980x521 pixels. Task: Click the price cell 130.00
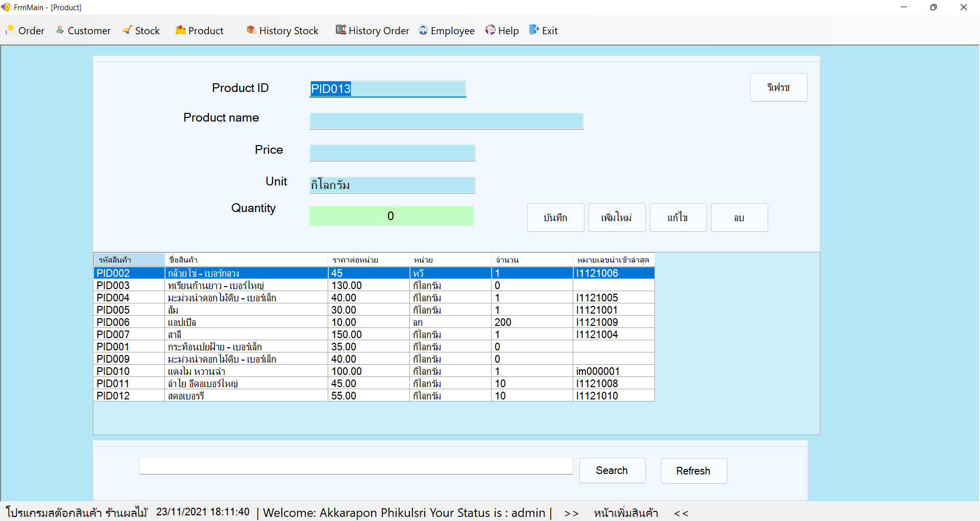(369, 285)
